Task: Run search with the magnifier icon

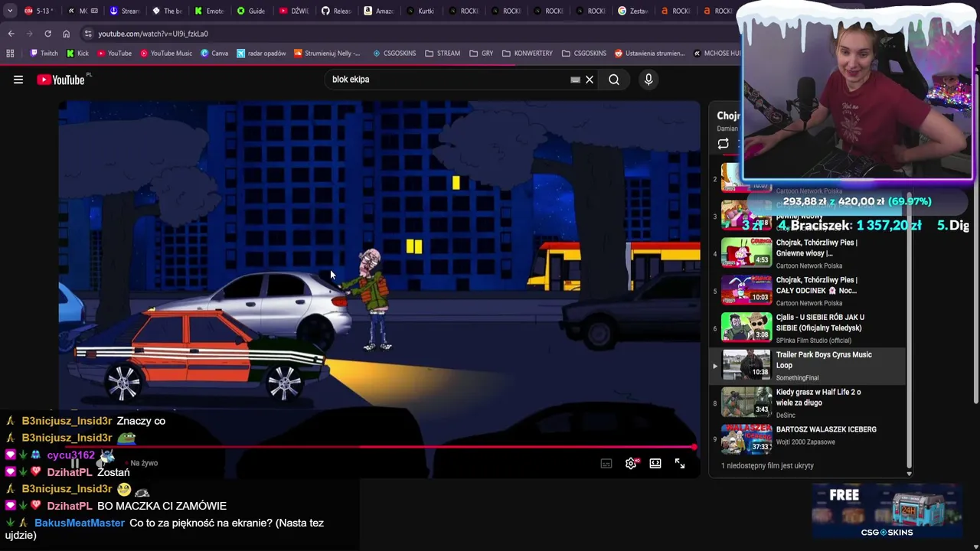Action: 614,80
